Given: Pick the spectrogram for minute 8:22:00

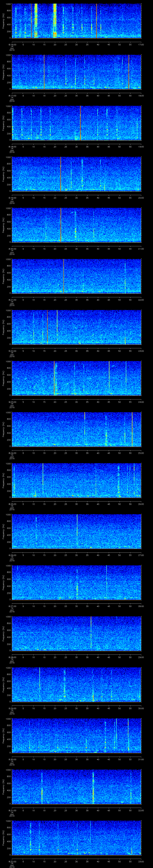Looking at the screenshot, I should tap(77, 327).
